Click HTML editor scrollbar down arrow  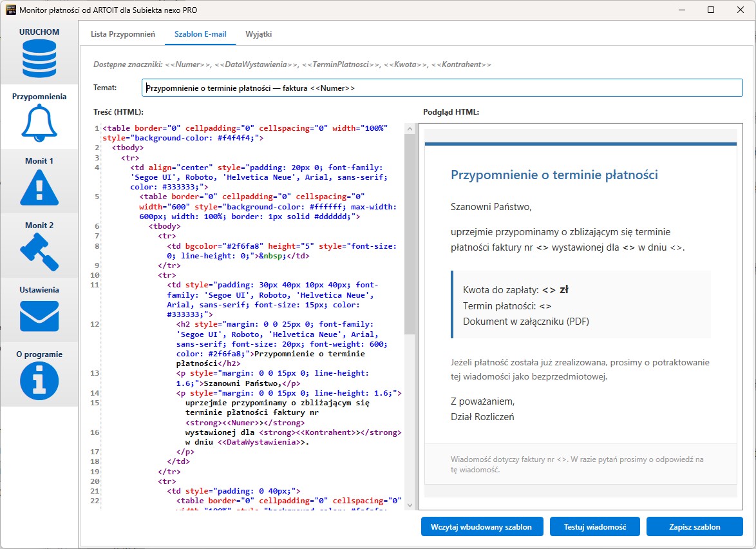tap(410, 505)
